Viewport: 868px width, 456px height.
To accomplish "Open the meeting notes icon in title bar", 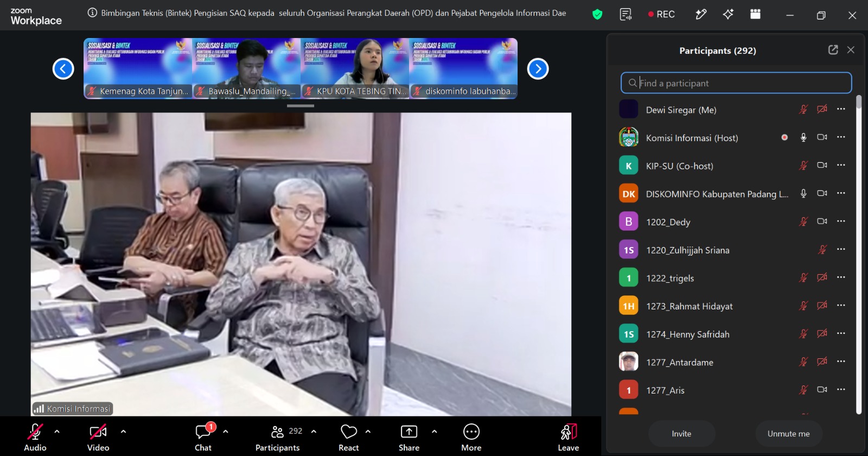I will [626, 15].
